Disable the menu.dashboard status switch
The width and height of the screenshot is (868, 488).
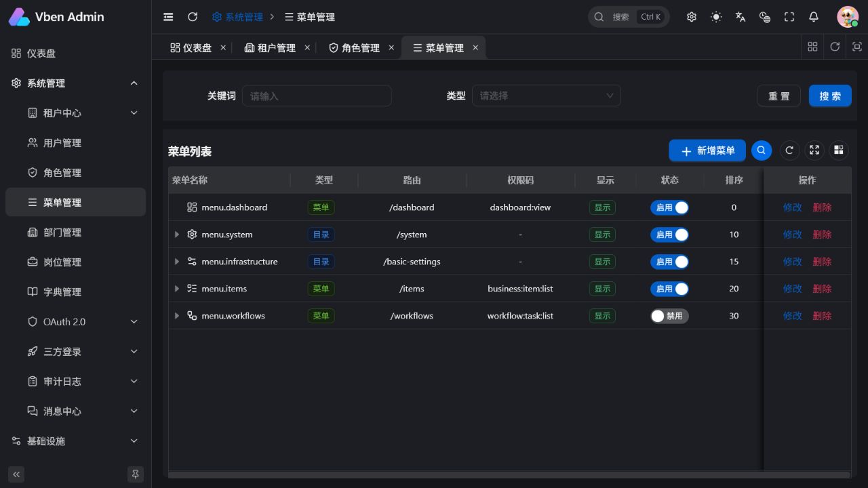click(669, 207)
